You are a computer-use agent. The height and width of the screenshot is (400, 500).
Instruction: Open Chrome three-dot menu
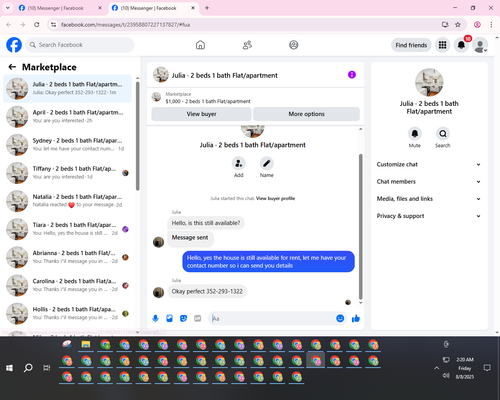(491, 25)
